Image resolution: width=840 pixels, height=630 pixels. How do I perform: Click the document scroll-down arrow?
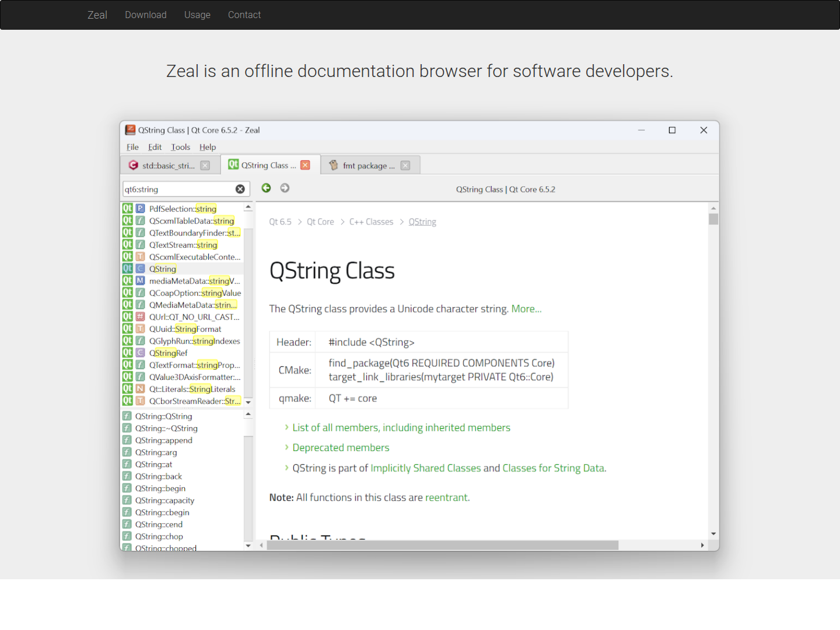point(713,534)
